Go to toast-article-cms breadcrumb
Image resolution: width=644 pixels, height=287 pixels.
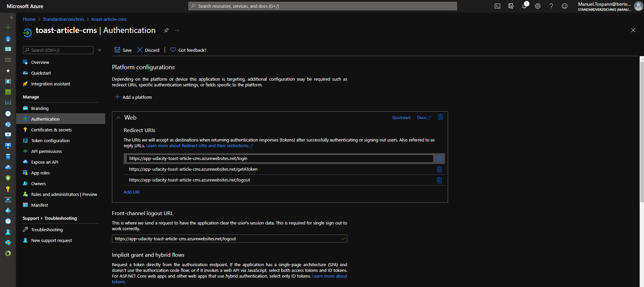tap(109, 19)
